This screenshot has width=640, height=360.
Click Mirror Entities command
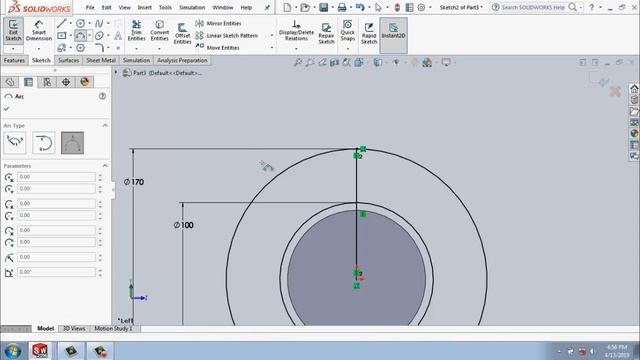click(218, 23)
